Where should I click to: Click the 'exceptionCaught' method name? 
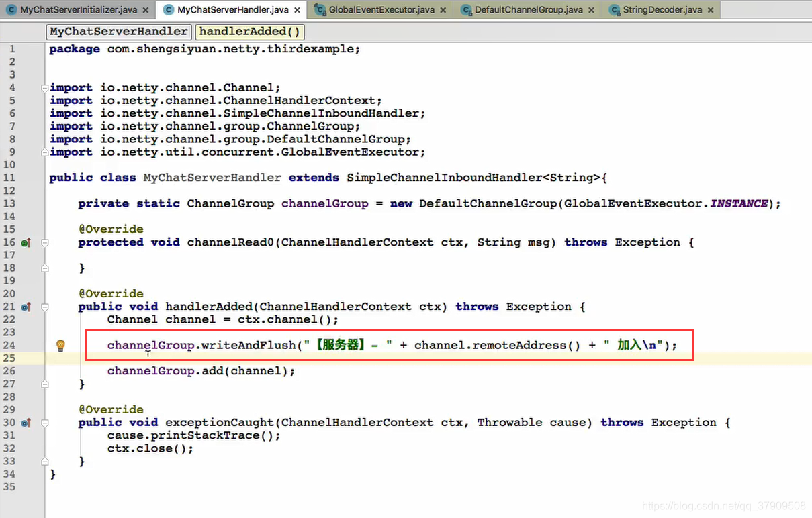pos(220,423)
